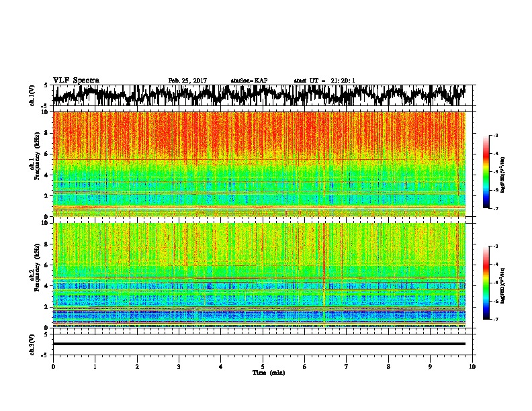
Task: Click the ch.2 spectrogram color scale bar
Action: tap(486, 283)
